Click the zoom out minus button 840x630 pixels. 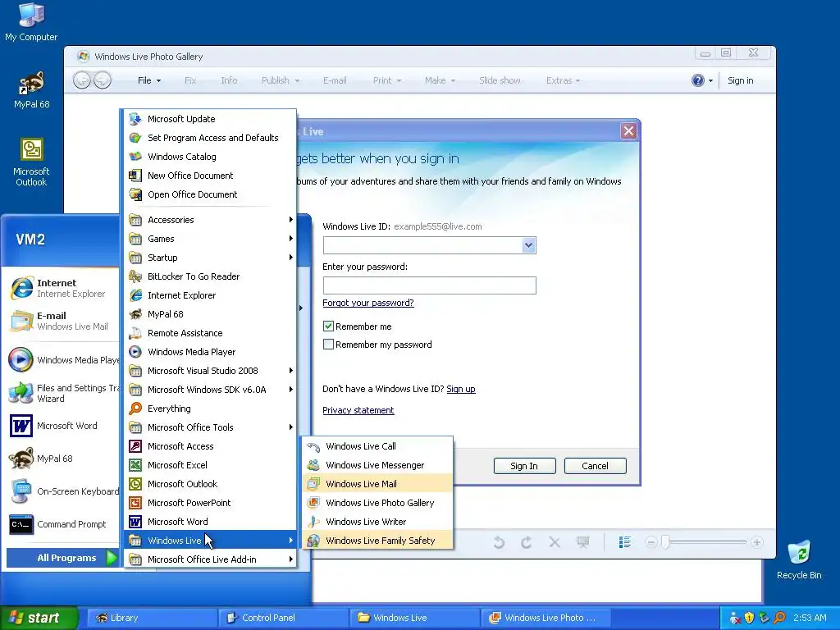(x=651, y=542)
